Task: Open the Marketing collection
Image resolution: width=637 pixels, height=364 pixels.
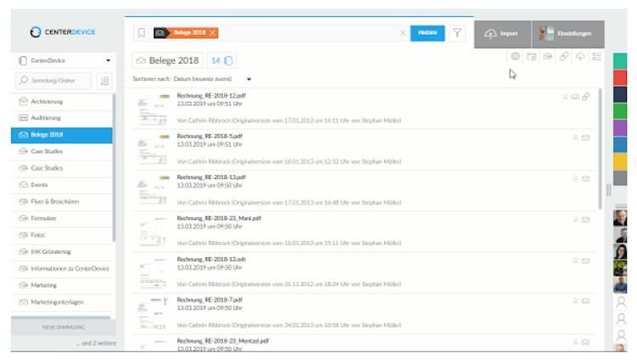Action: pyautogui.click(x=62, y=285)
